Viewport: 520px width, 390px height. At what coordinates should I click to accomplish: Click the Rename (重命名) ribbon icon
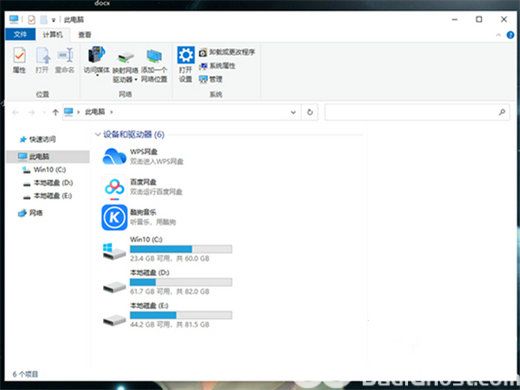tap(65, 60)
